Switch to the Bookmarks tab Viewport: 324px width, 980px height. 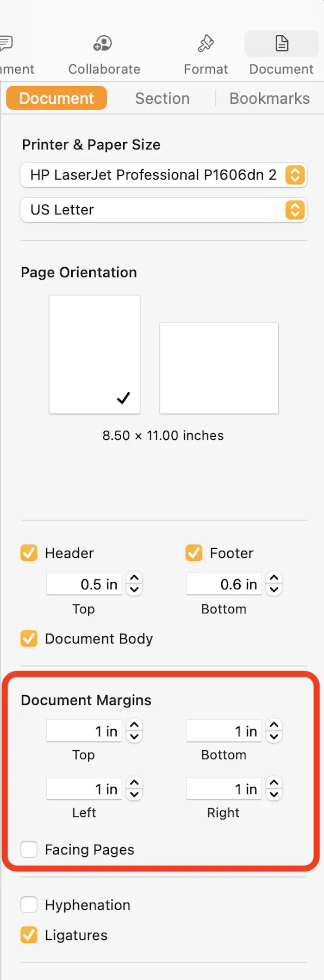coord(269,99)
